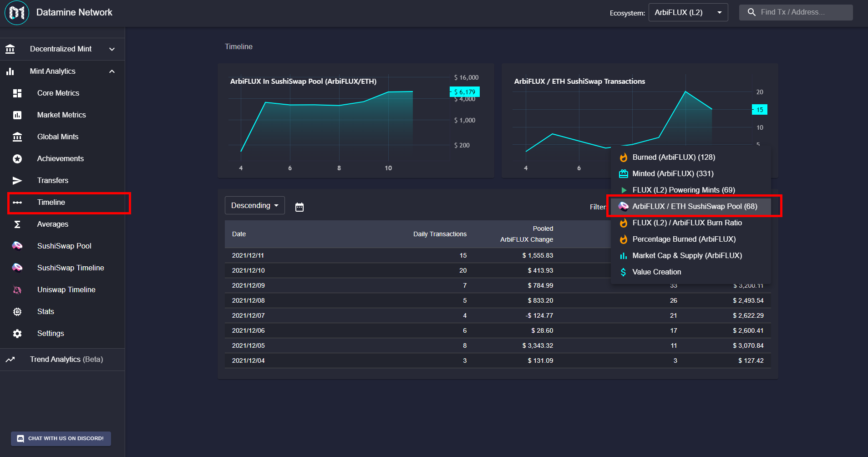Click the Settings gear icon
Screen dimensions: 868x457
point(17,333)
